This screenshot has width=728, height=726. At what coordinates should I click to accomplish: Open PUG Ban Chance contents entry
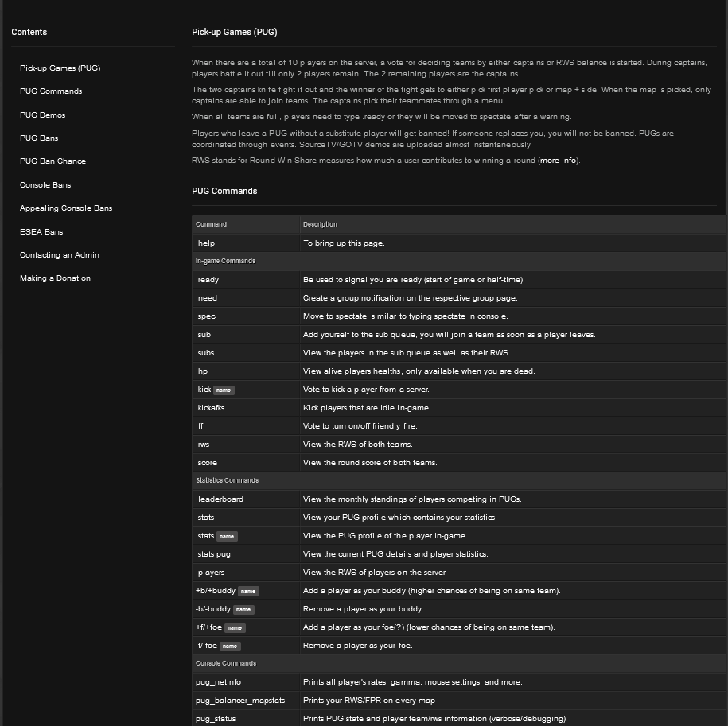tap(53, 161)
